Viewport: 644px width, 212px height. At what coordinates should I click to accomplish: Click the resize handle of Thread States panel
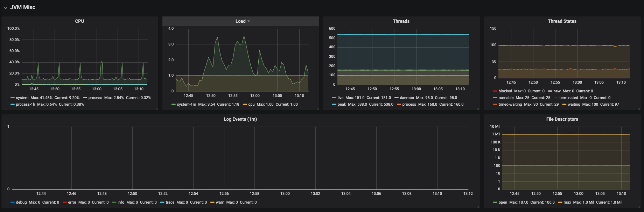(639, 108)
